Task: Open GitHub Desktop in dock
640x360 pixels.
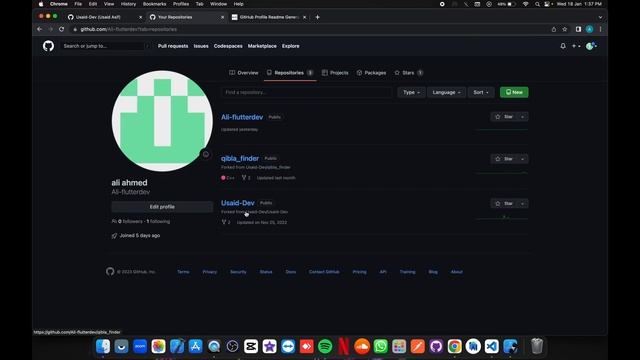Action: tap(436, 346)
